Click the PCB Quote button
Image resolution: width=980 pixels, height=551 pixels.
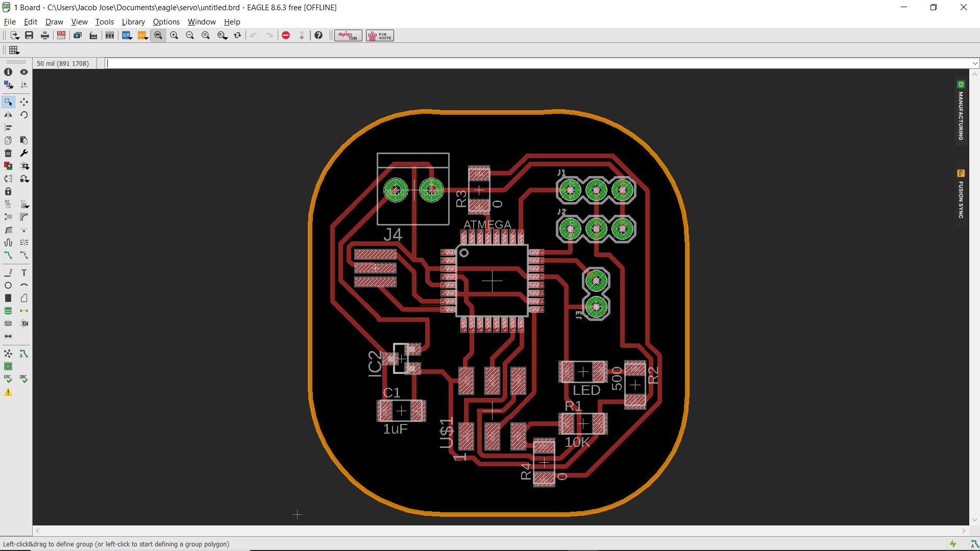tap(380, 35)
